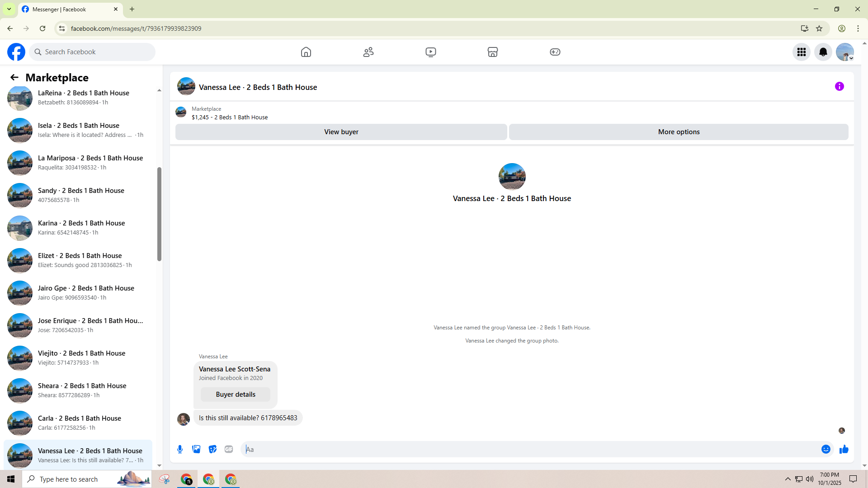
Task: Open the conversation information icon
Action: point(840,86)
